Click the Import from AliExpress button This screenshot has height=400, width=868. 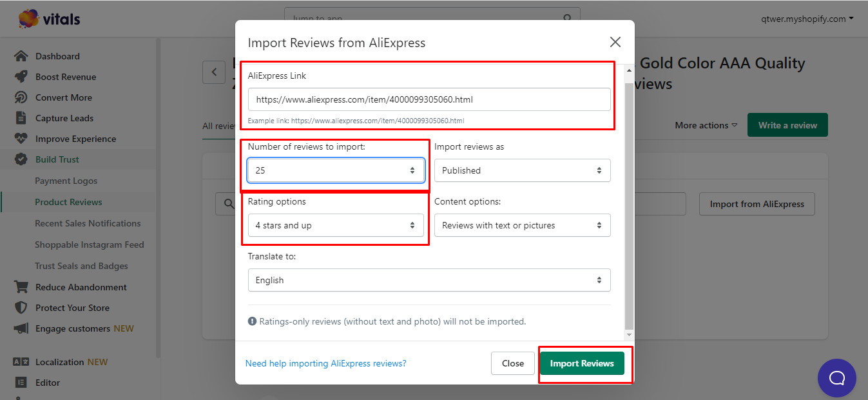click(x=757, y=204)
